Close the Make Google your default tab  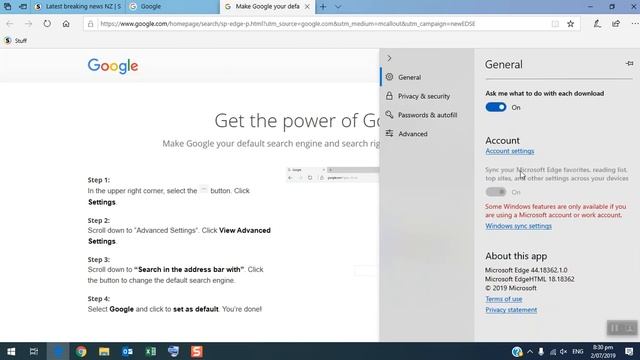coord(307,7)
